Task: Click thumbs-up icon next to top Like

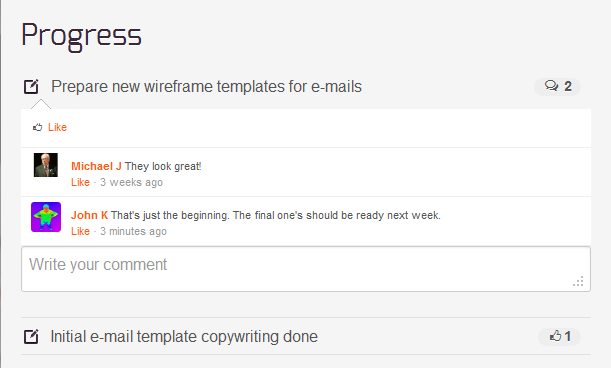Action: click(37, 127)
